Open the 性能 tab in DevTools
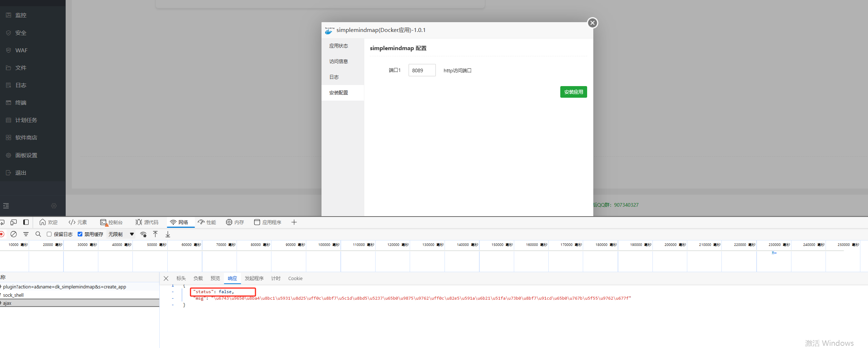 207,222
